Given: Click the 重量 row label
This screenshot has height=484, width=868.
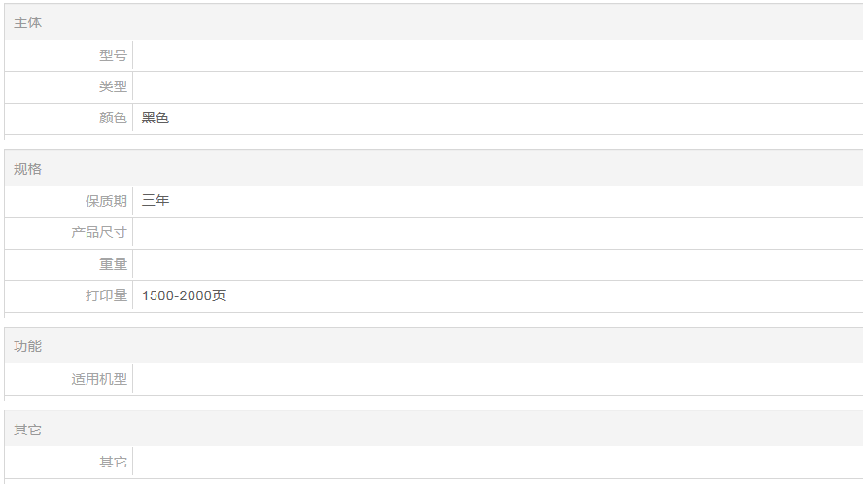Looking at the screenshot, I should coord(113,264).
